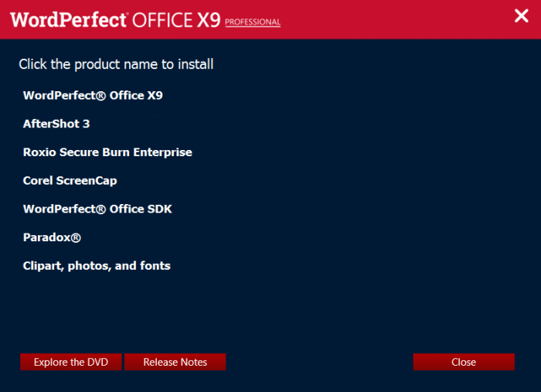
Task: Choose Roxio Secure Burn Enterprise
Action: (x=107, y=152)
